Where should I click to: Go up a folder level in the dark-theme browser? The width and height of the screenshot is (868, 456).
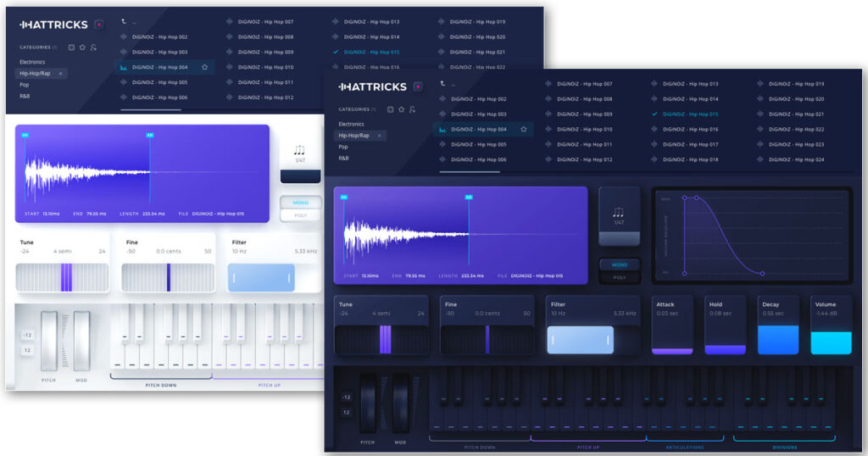tap(442, 84)
